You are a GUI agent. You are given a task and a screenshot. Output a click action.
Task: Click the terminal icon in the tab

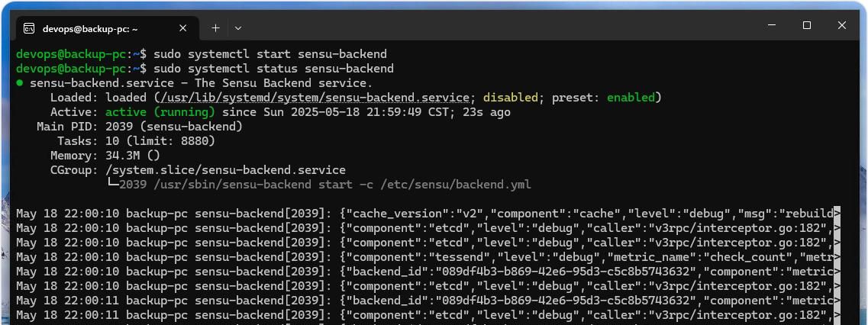(28, 28)
